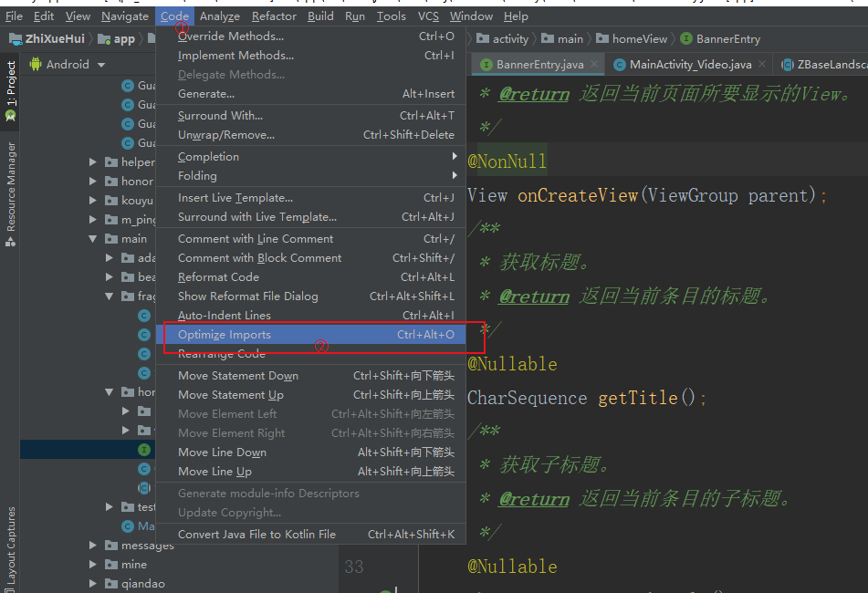Image resolution: width=868 pixels, height=593 pixels.
Task: Click the main folder breadcrumb
Action: 562,38
